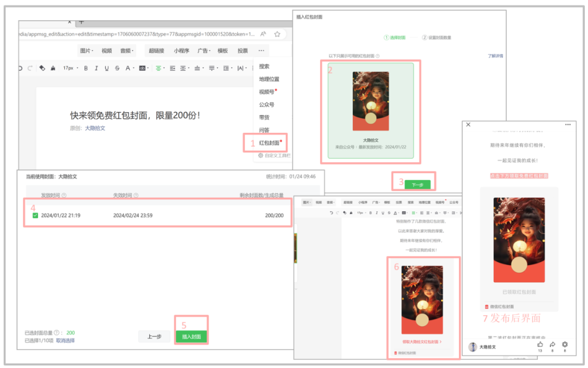Click the help icon beside 以下只展示可用的红包封面
The image size is (588, 368).
pos(378,56)
